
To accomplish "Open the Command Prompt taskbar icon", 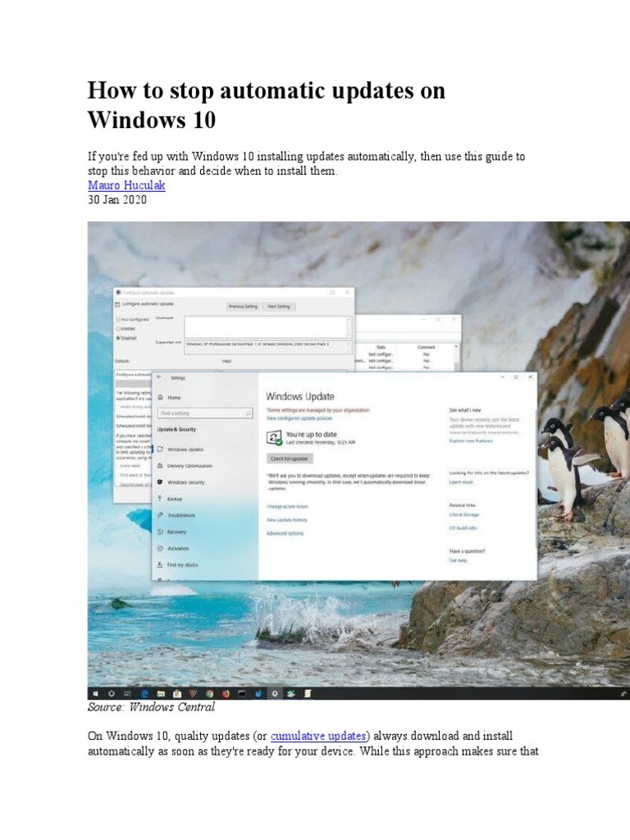I will click(242, 693).
